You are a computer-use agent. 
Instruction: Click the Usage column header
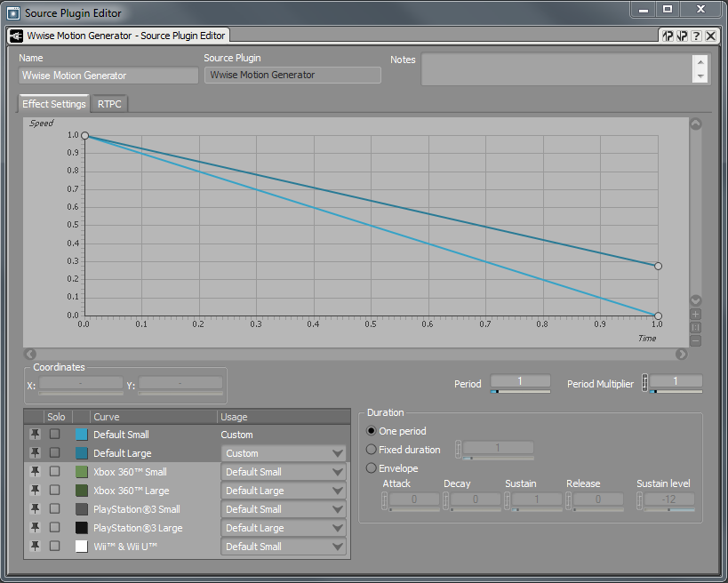[x=284, y=417]
